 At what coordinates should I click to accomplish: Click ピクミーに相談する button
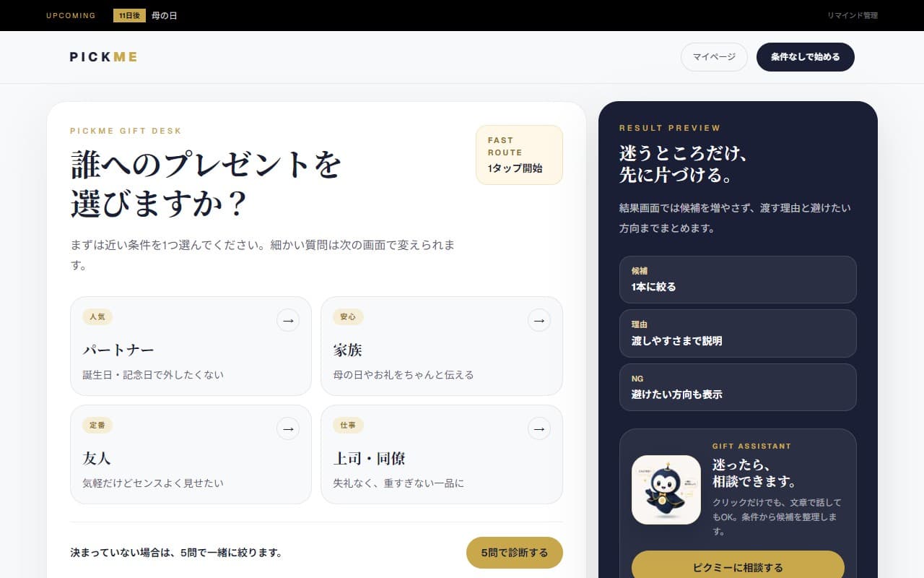click(x=738, y=564)
